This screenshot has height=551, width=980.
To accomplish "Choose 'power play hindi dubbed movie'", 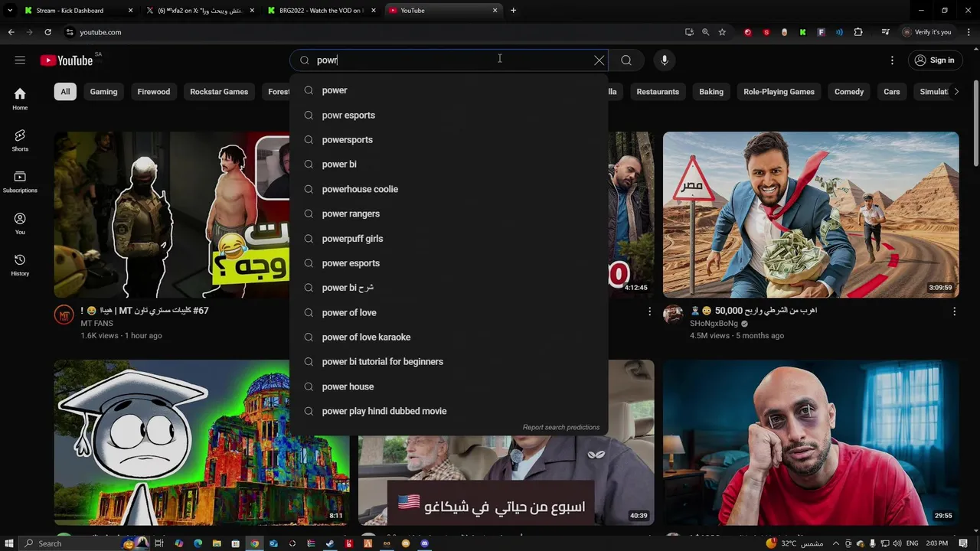I will (x=449, y=411).
